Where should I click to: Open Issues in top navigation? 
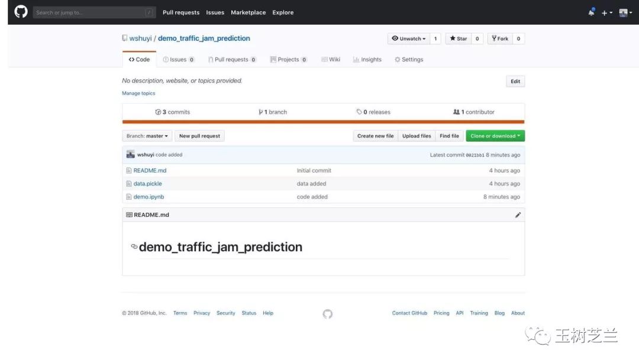[215, 12]
